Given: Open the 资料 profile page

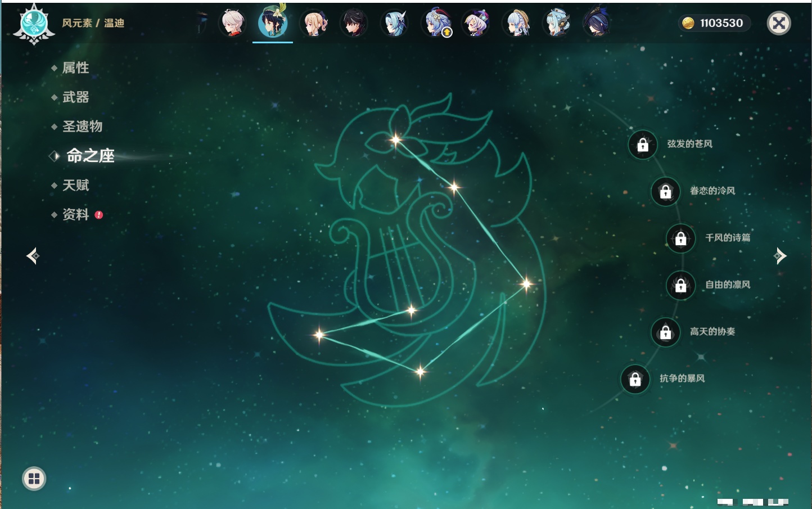Looking at the screenshot, I should tap(75, 214).
